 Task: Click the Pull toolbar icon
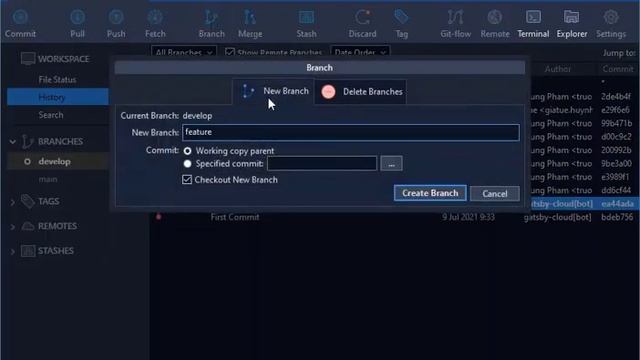77,17
